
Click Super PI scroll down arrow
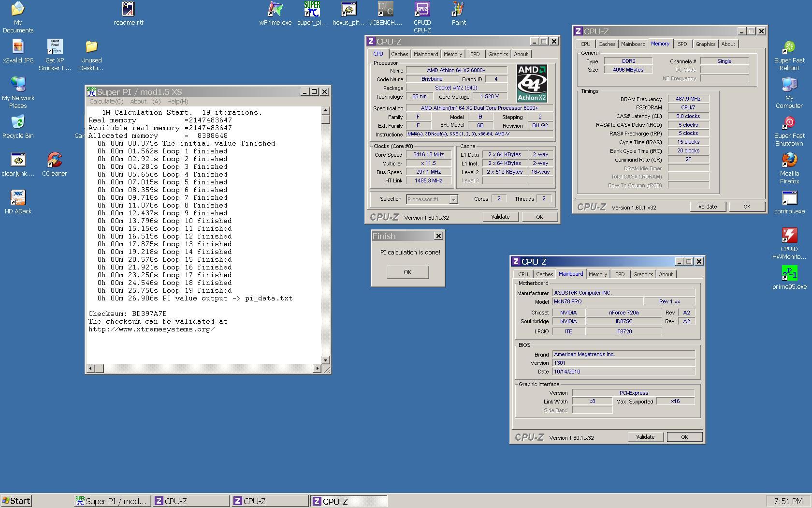326,360
